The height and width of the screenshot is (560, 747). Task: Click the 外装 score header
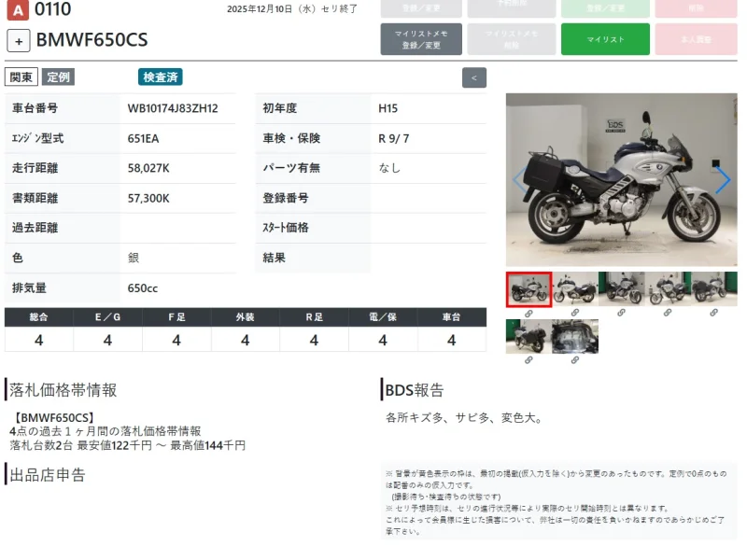(245, 317)
